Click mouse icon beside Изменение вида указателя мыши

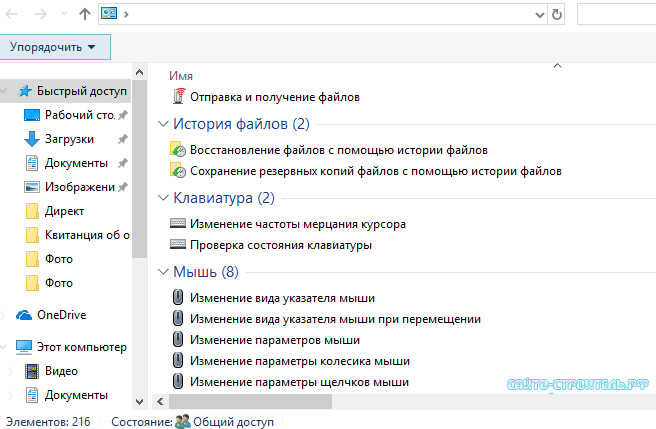[178, 297]
